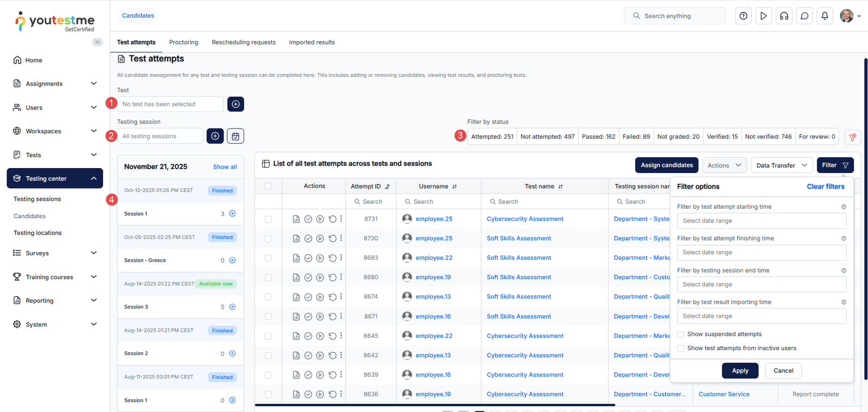Screen dimensions: 868x412
Task: Click the Apply filter button
Action: click(x=740, y=371)
